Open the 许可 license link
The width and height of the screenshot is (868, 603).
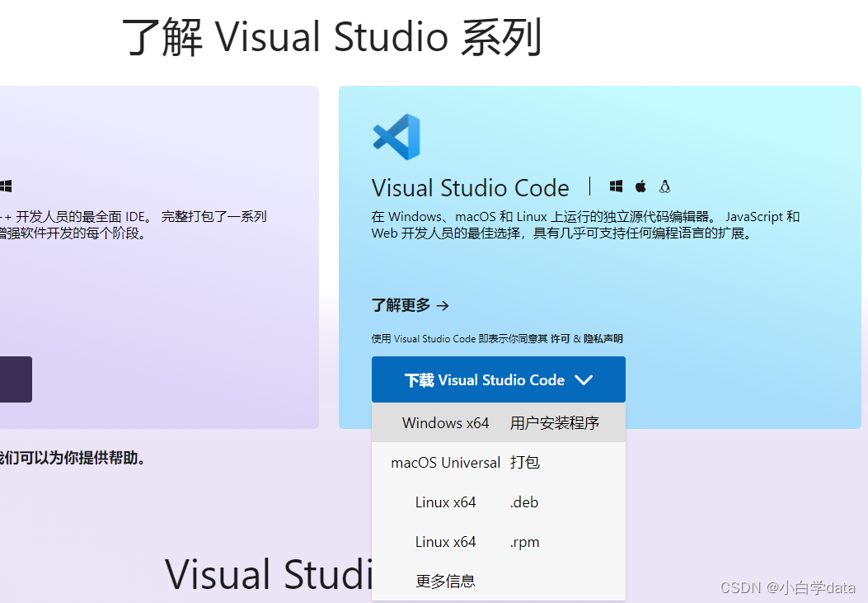[x=560, y=338]
